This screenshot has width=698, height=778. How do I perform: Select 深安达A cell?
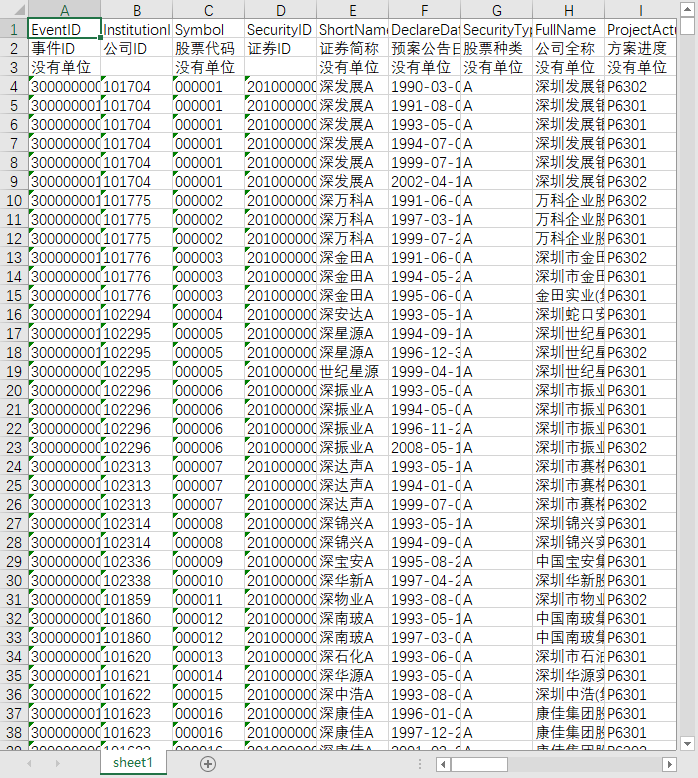(x=353, y=315)
